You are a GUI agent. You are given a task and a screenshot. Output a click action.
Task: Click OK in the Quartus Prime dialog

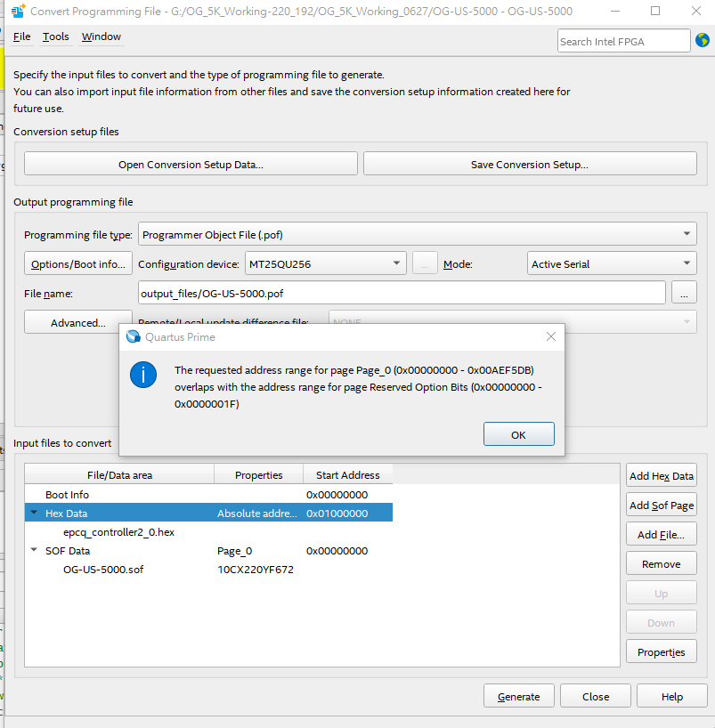518,434
